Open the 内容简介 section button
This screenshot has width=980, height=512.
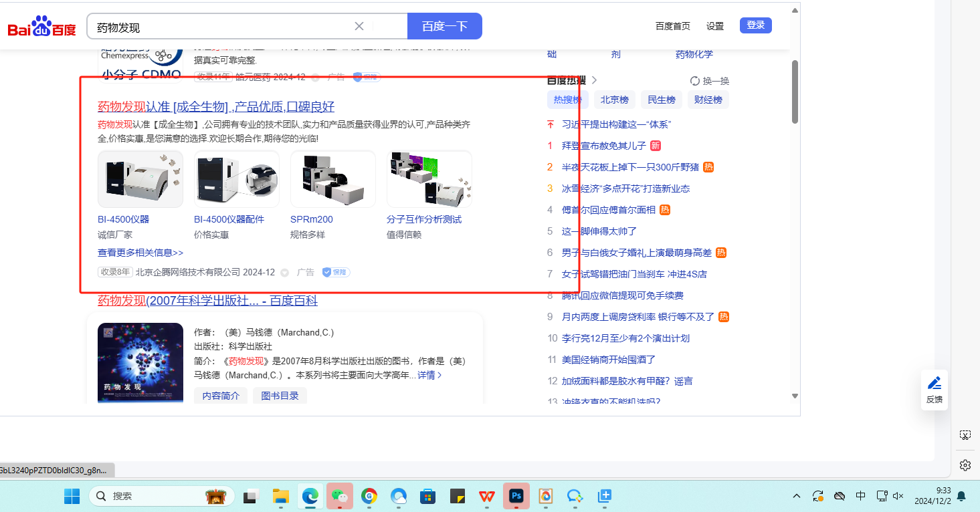click(x=221, y=396)
